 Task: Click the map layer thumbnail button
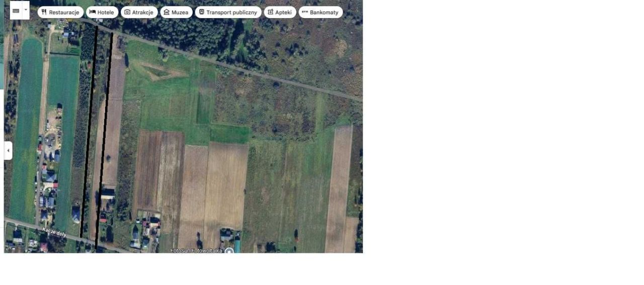coord(16,10)
